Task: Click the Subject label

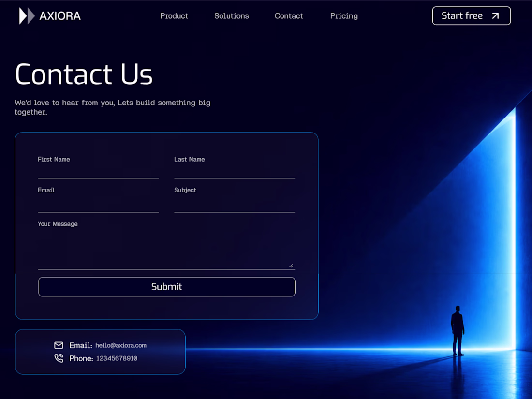Action: click(185, 190)
